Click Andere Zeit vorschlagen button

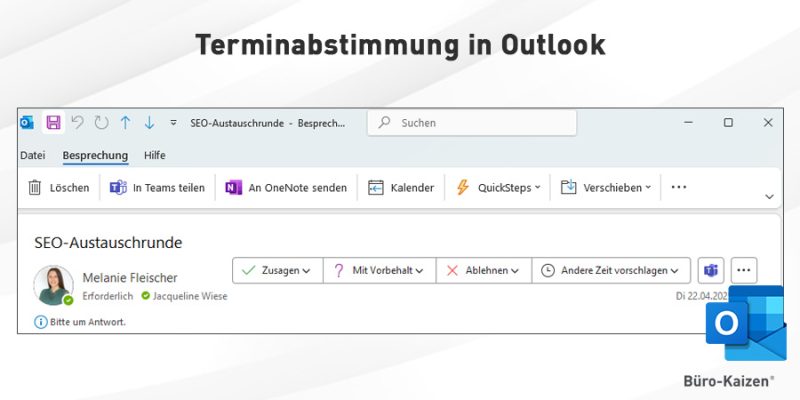pos(612,270)
